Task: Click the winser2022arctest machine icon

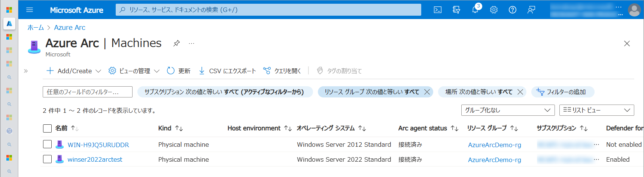Action: click(x=60, y=159)
